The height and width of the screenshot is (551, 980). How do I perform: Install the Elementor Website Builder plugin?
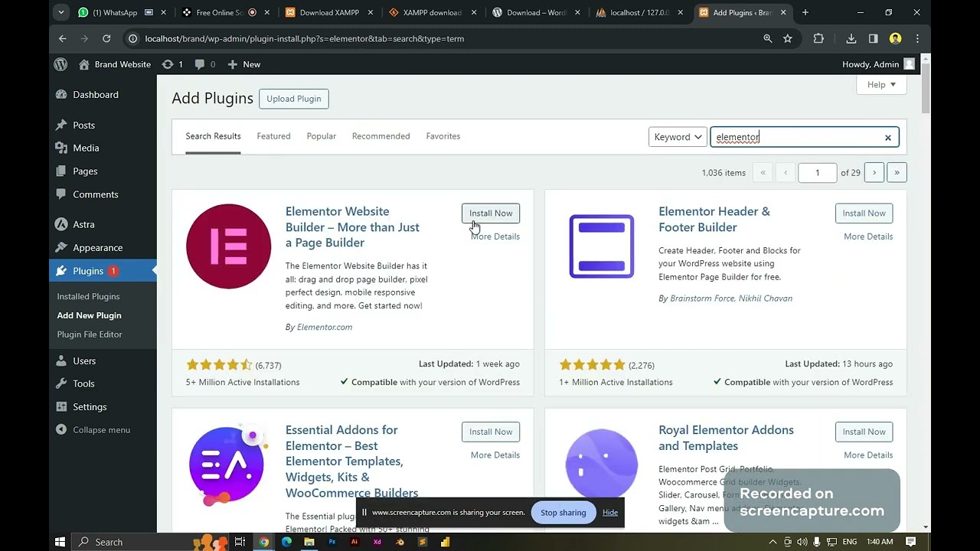coord(491,214)
